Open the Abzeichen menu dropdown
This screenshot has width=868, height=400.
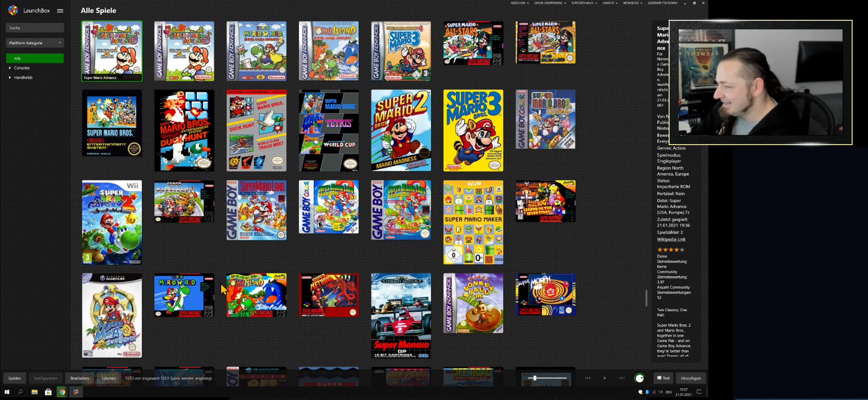point(519,3)
